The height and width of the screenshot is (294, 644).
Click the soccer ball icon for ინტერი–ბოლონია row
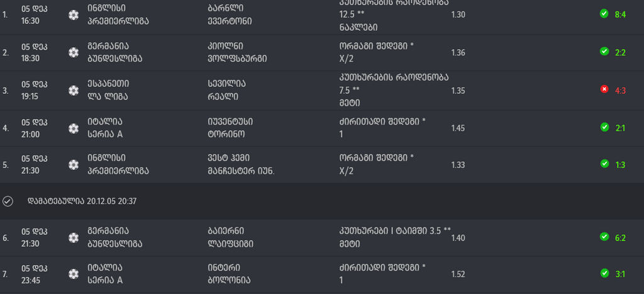click(74, 274)
